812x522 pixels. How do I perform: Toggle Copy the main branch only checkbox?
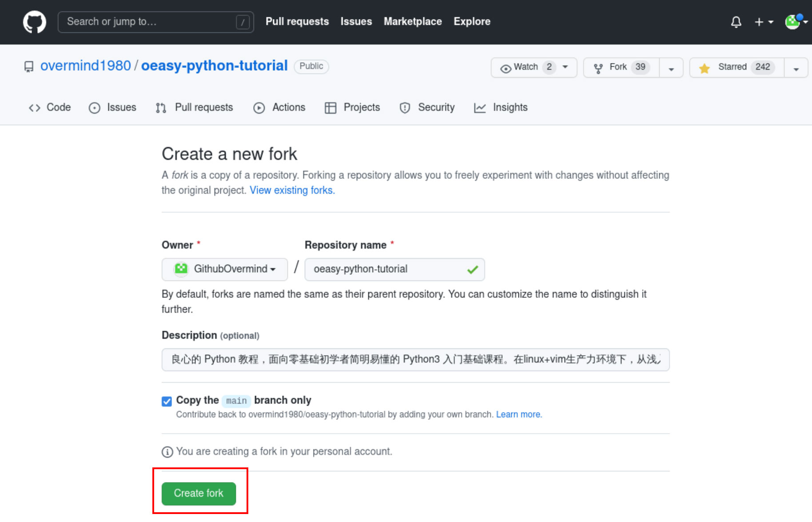pyautogui.click(x=167, y=401)
